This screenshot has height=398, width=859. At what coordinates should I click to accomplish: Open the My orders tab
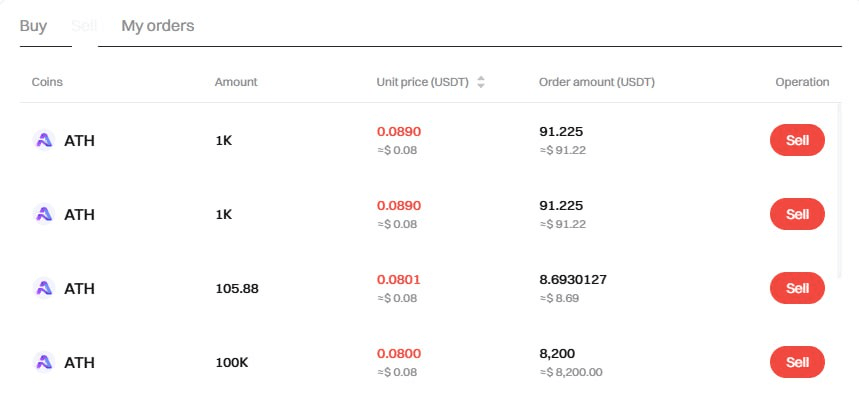(x=158, y=26)
